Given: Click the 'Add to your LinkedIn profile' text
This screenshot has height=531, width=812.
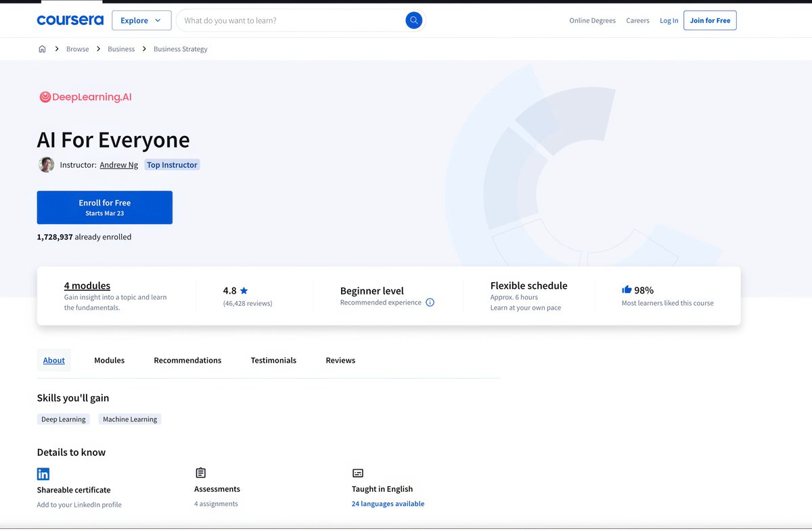Looking at the screenshot, I should coord(79,505).
